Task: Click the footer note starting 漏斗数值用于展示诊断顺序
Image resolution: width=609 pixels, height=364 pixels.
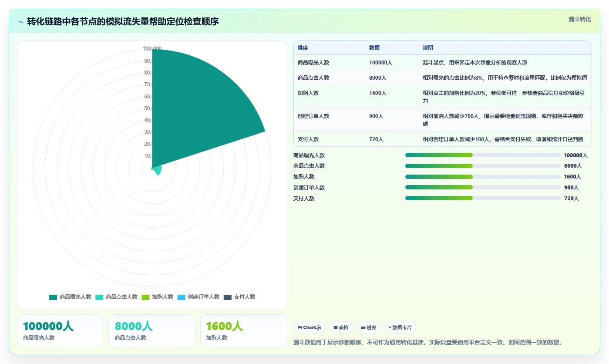Action: point(429,342)
